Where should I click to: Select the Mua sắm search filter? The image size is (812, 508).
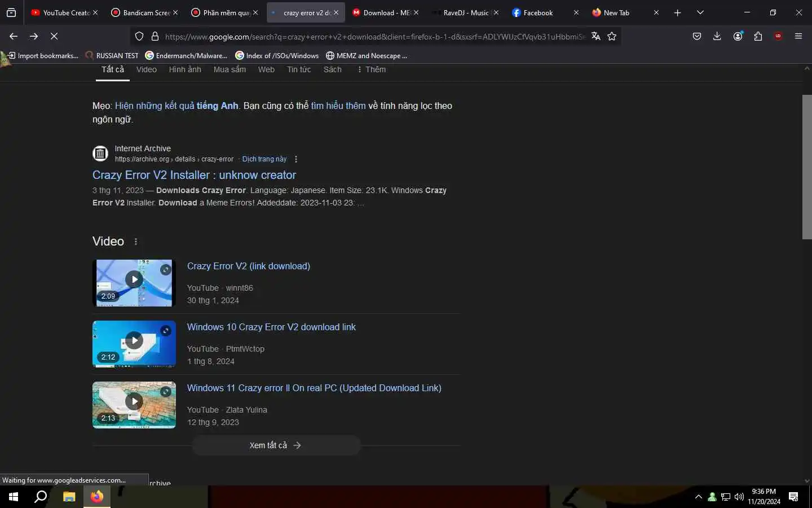(230, 69)
